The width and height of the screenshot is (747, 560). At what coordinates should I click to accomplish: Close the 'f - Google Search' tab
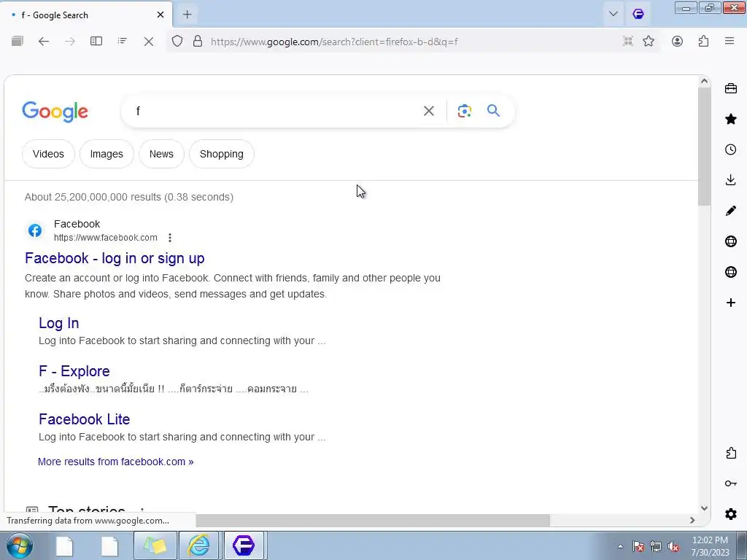(160, 15)
